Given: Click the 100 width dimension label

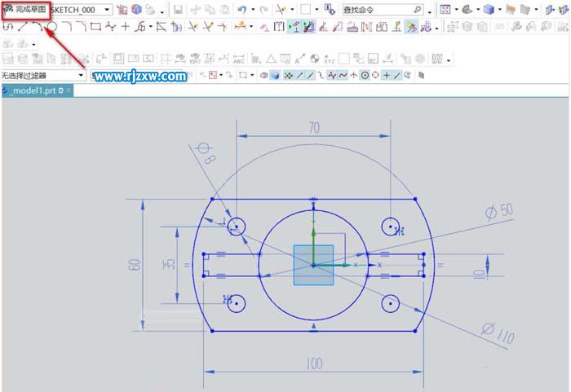Looking at the screenshot, I should [314, 363].
